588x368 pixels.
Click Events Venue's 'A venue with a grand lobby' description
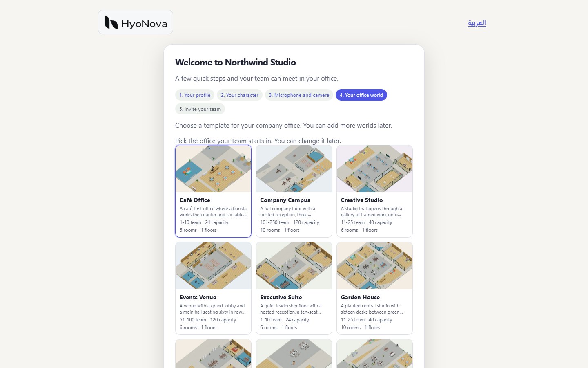pyautogui.click(x=212, y=309)
